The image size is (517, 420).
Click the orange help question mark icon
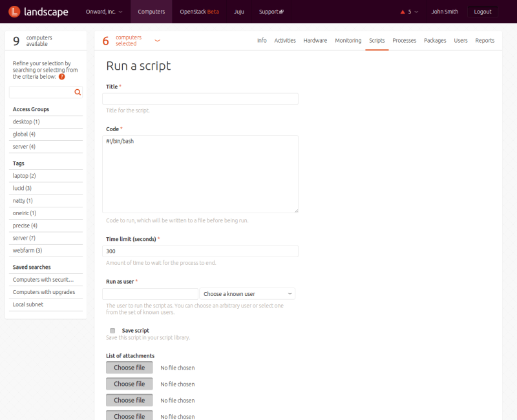(x=62, y=76)
